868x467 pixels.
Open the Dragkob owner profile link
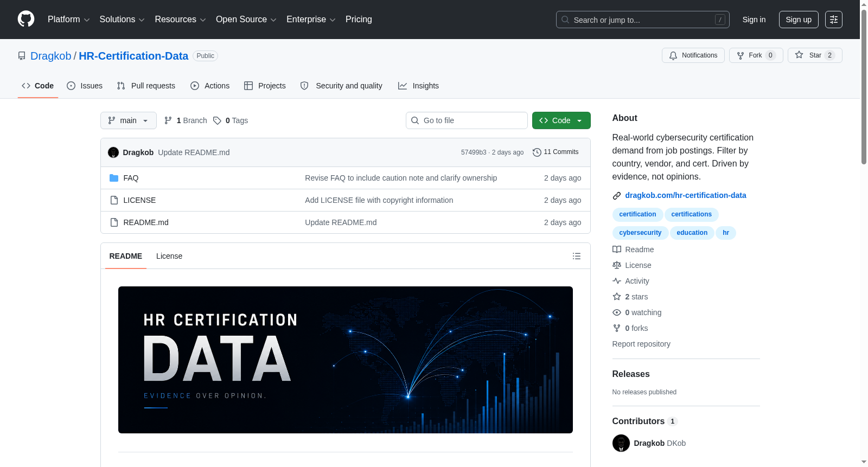pyautogui.click(x=50, y=56)
